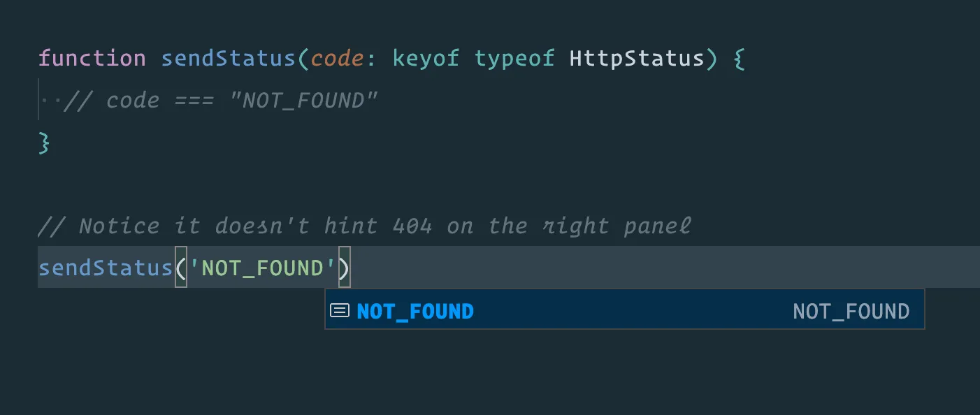Image resolution: width=980 pixels, height=415 pixels.
Task: Click the NOT_FOUND detail label on suggestion's right
Action: pos(851,311)
